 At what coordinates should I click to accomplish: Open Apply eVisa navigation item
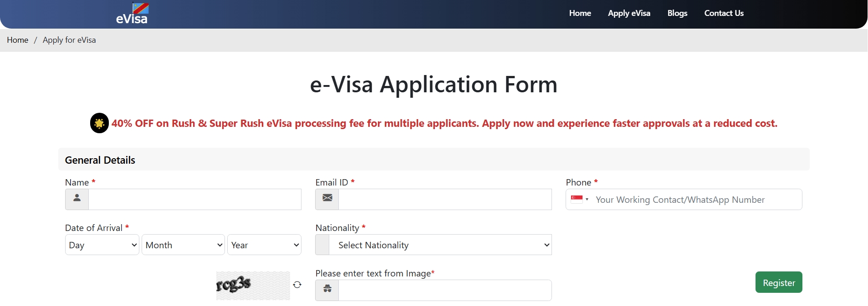coord(629,13)
